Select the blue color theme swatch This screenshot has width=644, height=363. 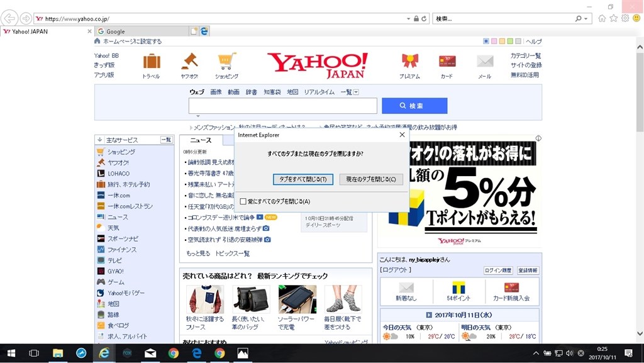click(x=486, y=41)
